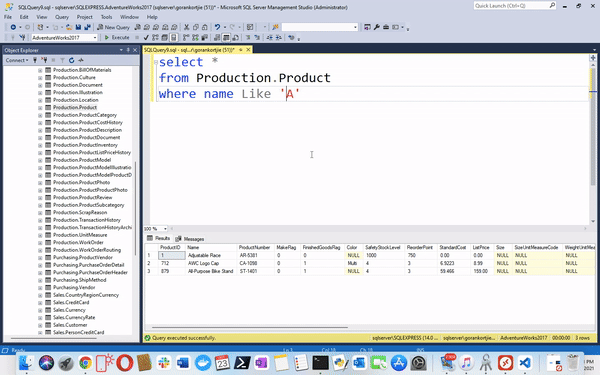Switch to the Results tab
The height and width of the screenshot is (375, 600).
(x=159, y=238)
